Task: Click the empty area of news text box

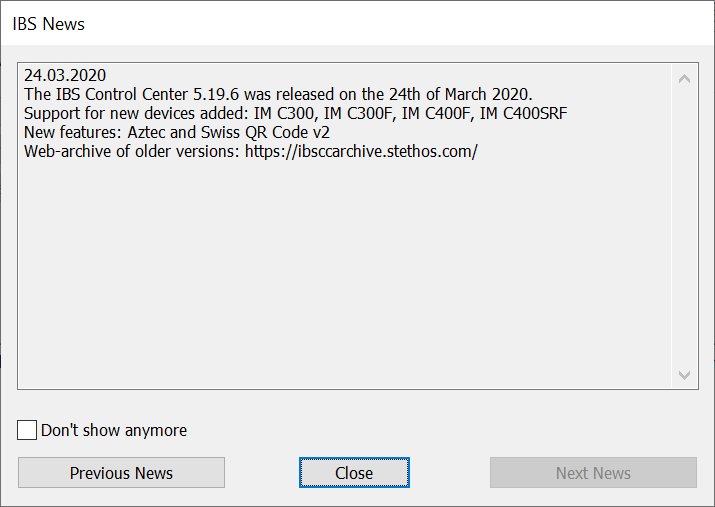Action: click(x=340, y=280)
